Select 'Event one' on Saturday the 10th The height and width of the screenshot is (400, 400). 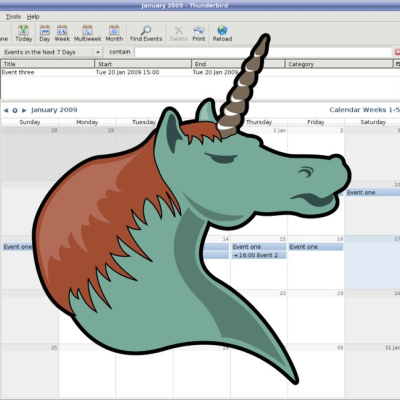[373, 193]
